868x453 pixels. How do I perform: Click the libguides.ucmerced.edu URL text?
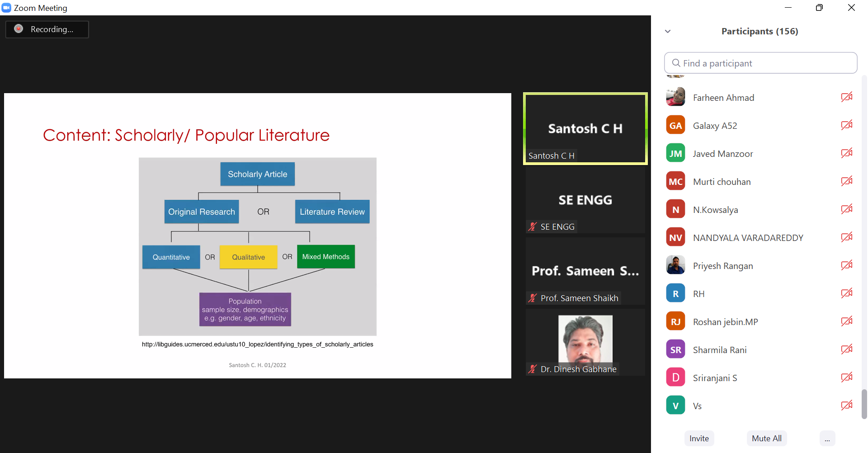tap(258, 344)
